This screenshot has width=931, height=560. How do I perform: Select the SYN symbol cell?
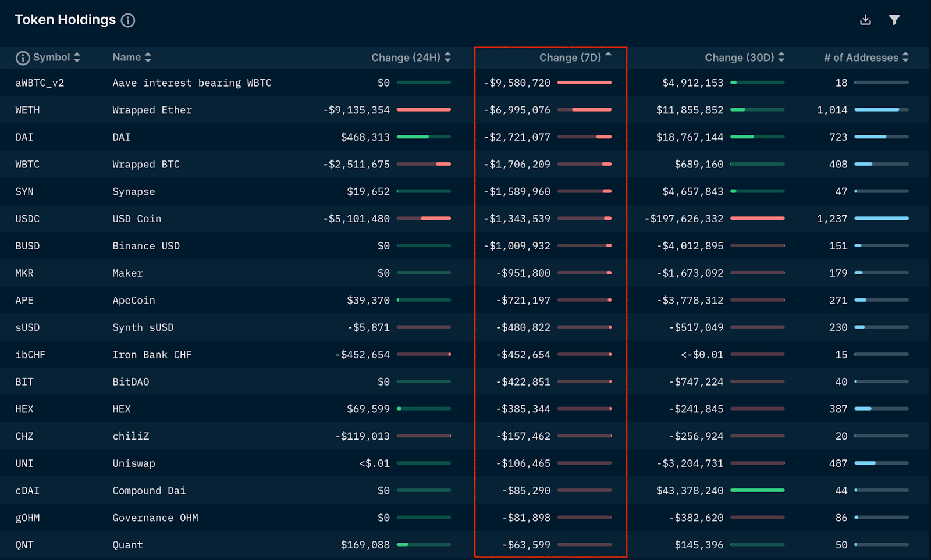tap(24, 191)
